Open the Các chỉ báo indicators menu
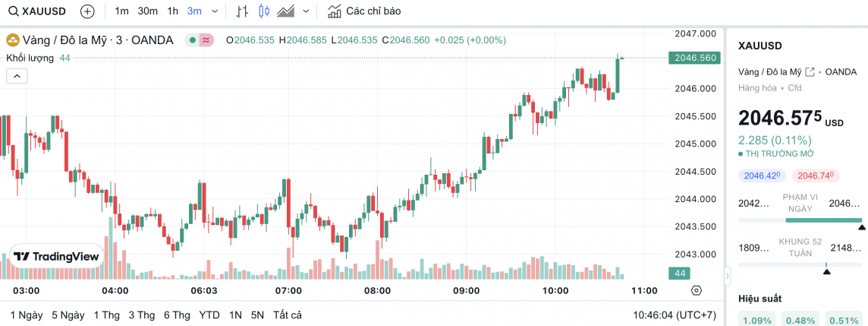The width and height of the screenshot is (868, 326). [x=364, y=11]
